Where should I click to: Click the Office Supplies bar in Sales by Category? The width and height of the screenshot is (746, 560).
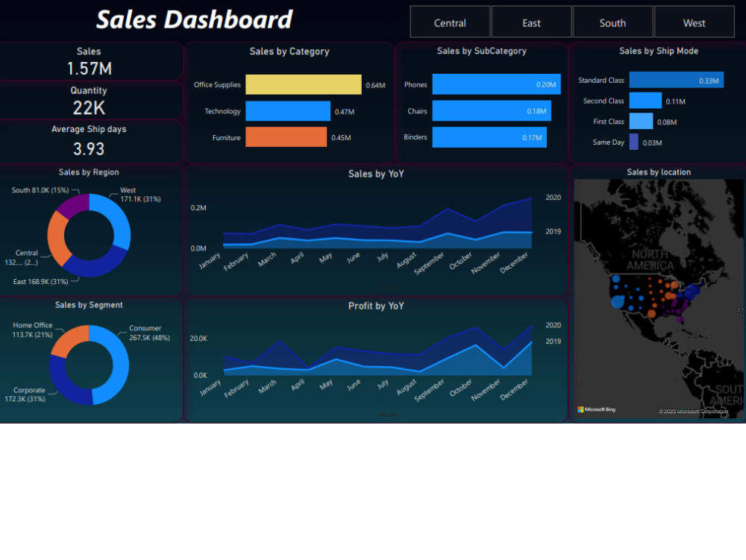[302, 85]
